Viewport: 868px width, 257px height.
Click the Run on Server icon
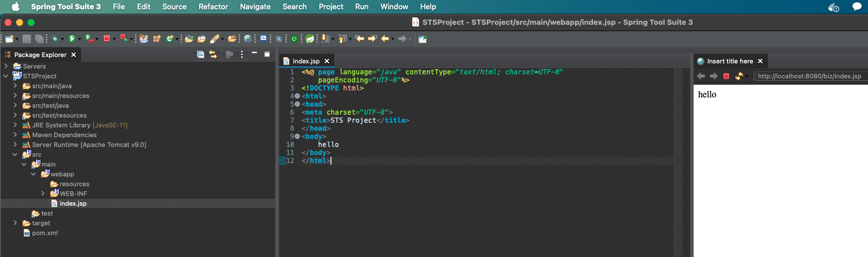click(89, 39)
